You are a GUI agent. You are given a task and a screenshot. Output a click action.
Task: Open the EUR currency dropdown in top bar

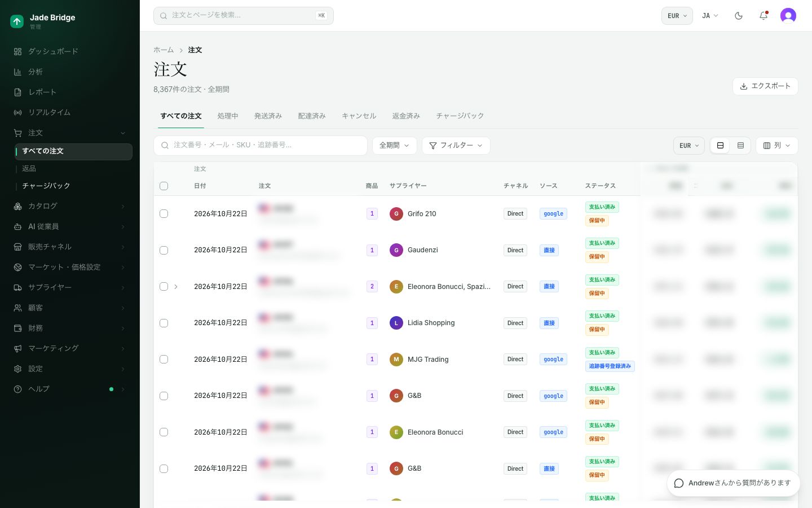[677, 16]
